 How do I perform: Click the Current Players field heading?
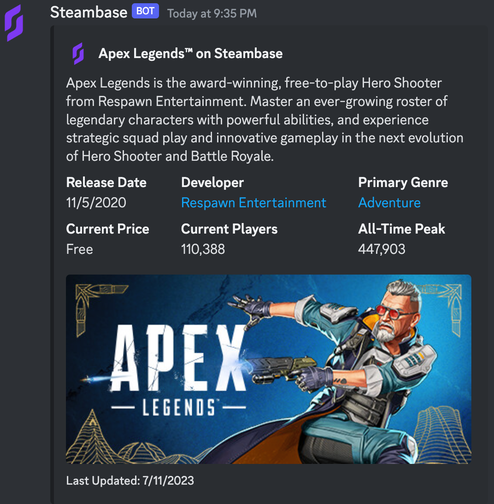(x=229, y=229)
